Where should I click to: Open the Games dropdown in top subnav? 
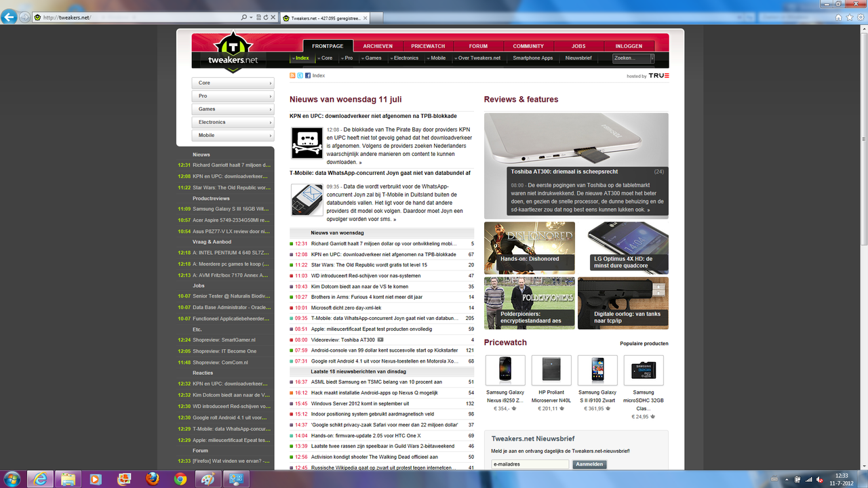pyautogui.click(x=371, y=58)
